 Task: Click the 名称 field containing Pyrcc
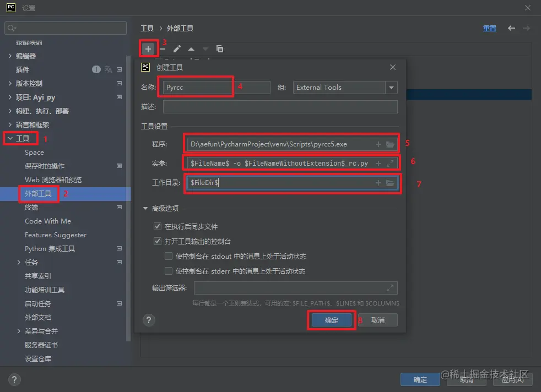[x=217, y=88]
